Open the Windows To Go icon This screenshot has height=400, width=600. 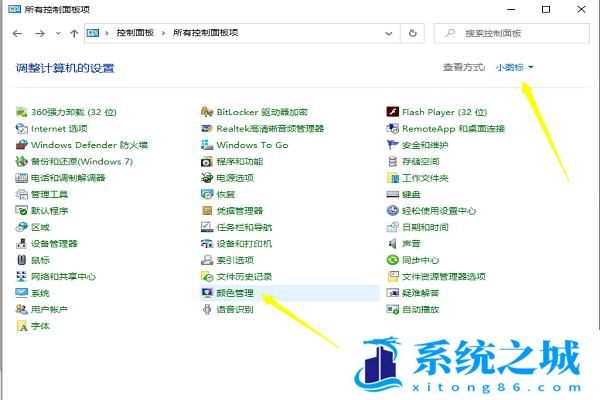coord(207,145)
